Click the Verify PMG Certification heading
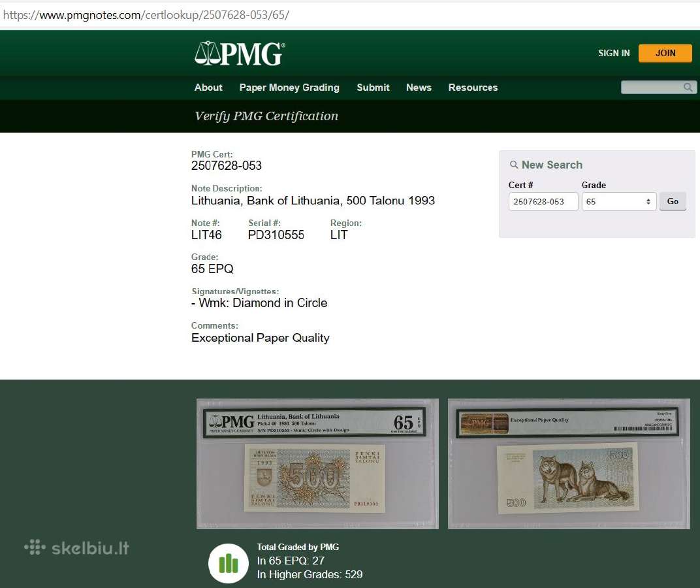Image resolution: width=700 pixels, height=588 pixels. [266, 116]
